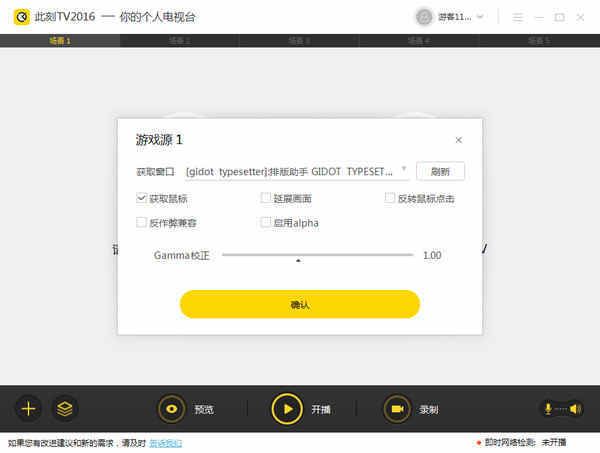The image size is (600, 453).
Task: Click the 开播 label text
Action: pos(321,410)
